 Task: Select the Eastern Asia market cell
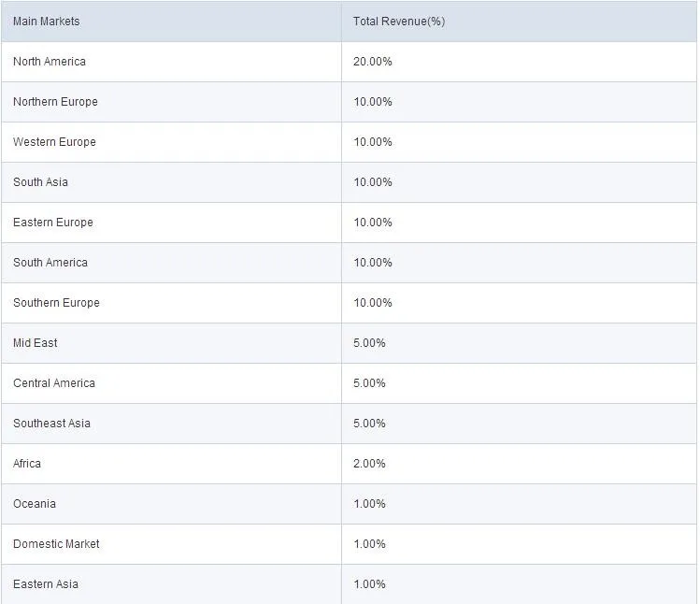click(x=46, y=584)
